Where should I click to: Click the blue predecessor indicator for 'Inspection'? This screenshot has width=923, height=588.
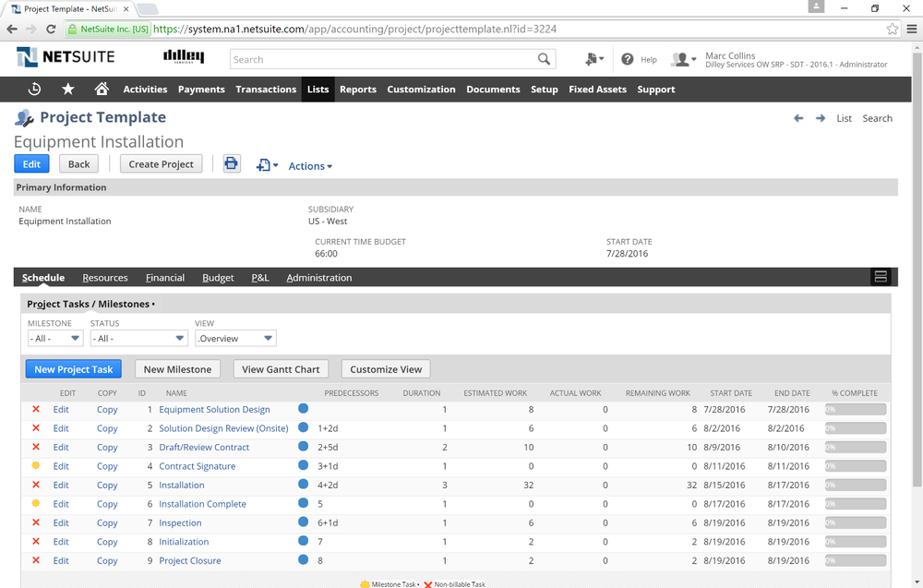point(303,522)
